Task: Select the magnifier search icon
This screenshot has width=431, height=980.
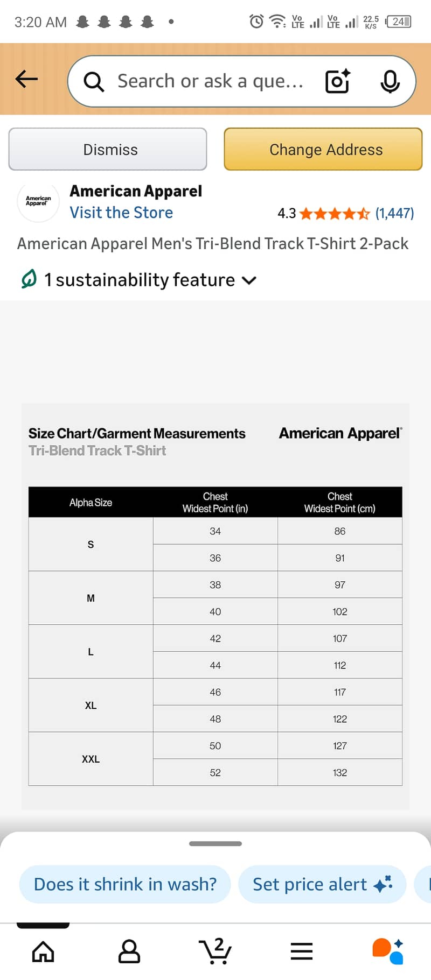Action: click(x=93, y=81)
